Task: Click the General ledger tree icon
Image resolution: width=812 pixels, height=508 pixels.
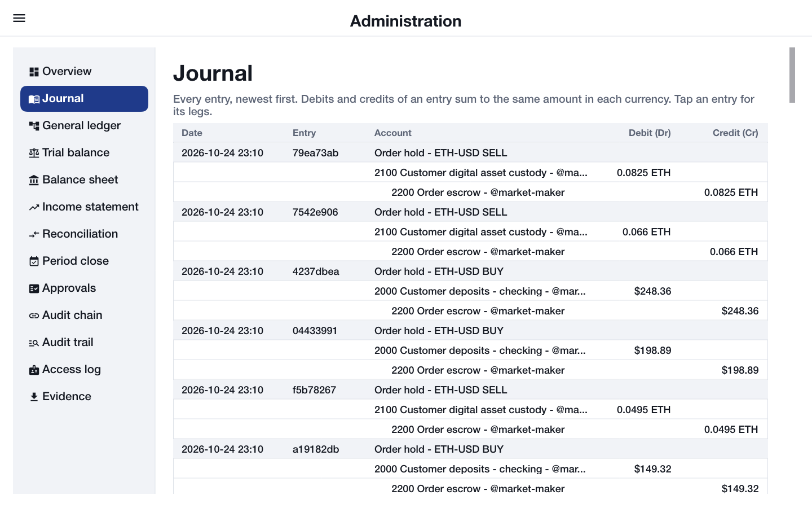Action: coord(34,126)
